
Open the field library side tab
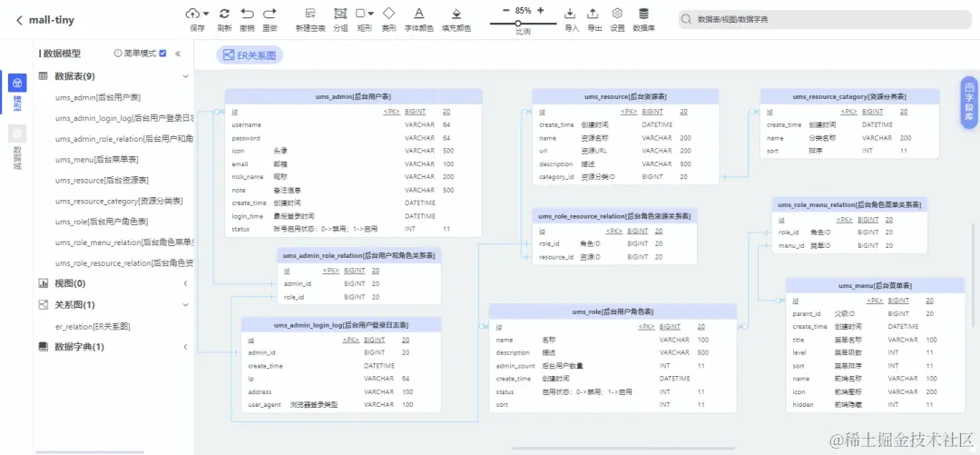pyautogui.click(x=969, y=103)
